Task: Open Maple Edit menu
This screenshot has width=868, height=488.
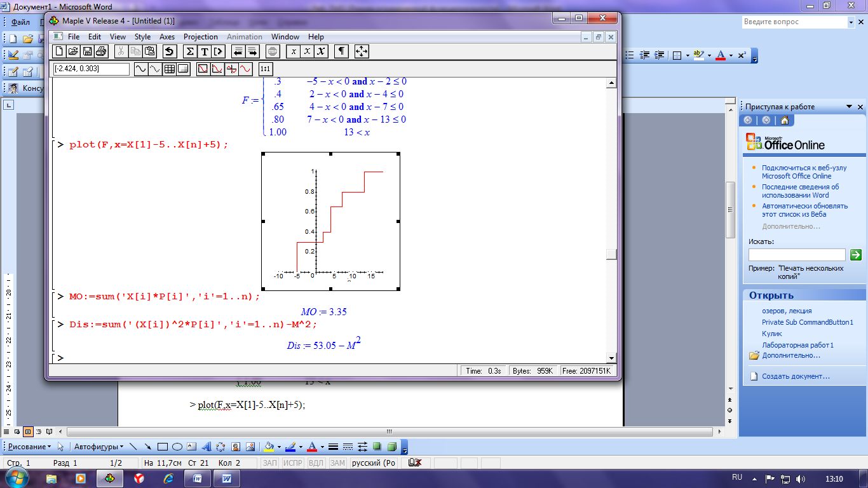Action: pyautogui.click(x=95, y=37)
